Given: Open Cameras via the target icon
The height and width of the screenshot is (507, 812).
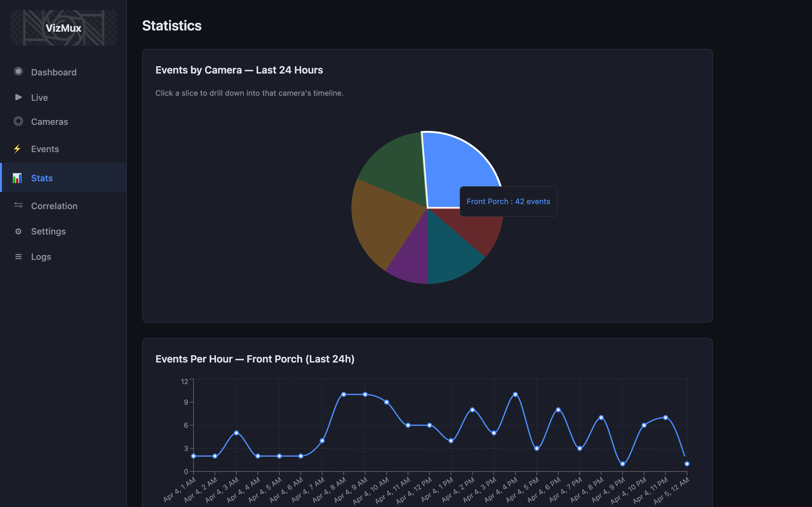Looking at the screenshot, I should tap(18, 122).
